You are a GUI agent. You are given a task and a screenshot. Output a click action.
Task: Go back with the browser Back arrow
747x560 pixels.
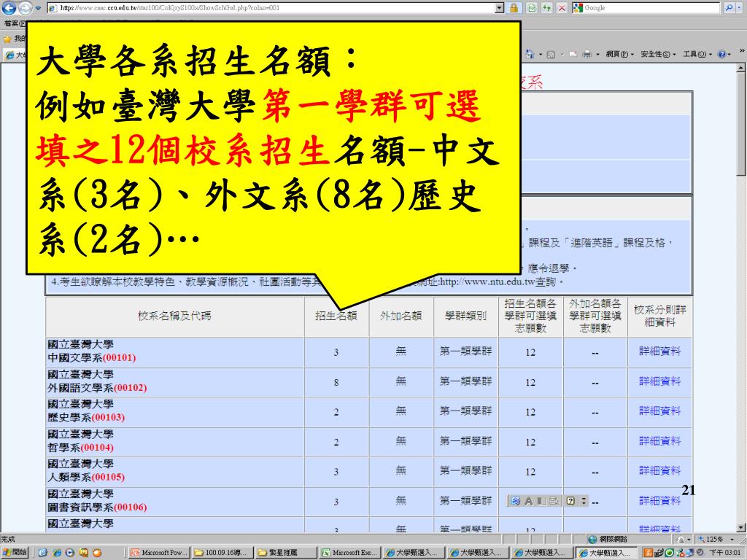[x=9, y=8]
